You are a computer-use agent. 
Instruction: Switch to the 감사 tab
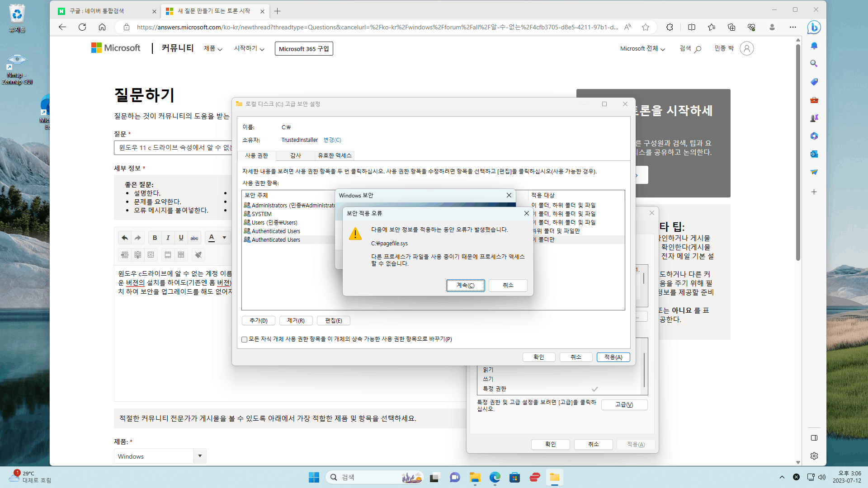[296, 155]
